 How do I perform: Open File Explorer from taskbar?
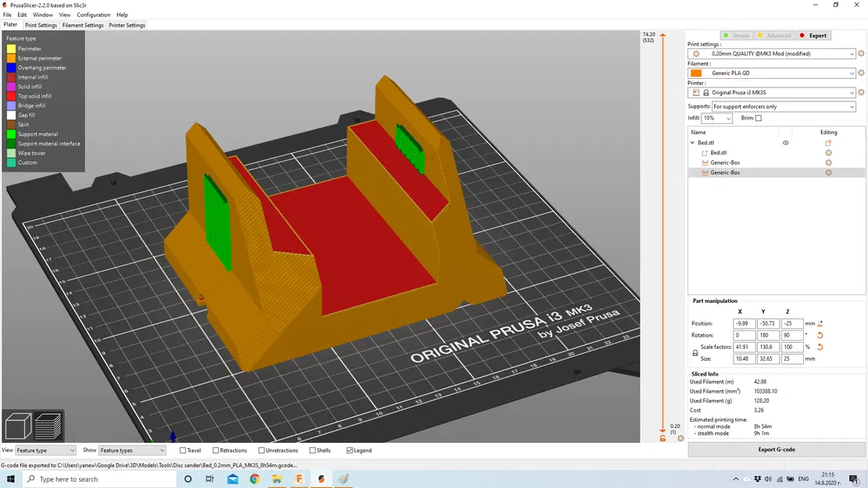coord(277,479)
